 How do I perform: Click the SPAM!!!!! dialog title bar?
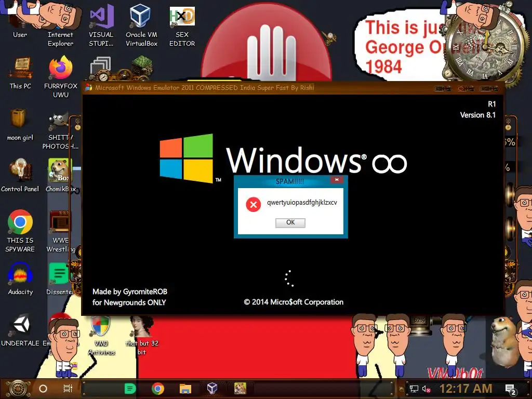point(289,181)
